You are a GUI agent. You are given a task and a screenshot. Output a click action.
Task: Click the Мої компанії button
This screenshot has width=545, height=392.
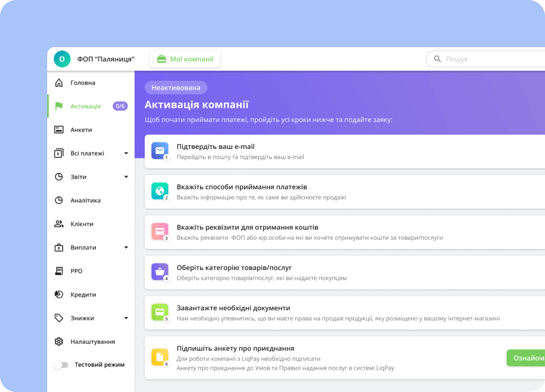[x=185, y=59]
